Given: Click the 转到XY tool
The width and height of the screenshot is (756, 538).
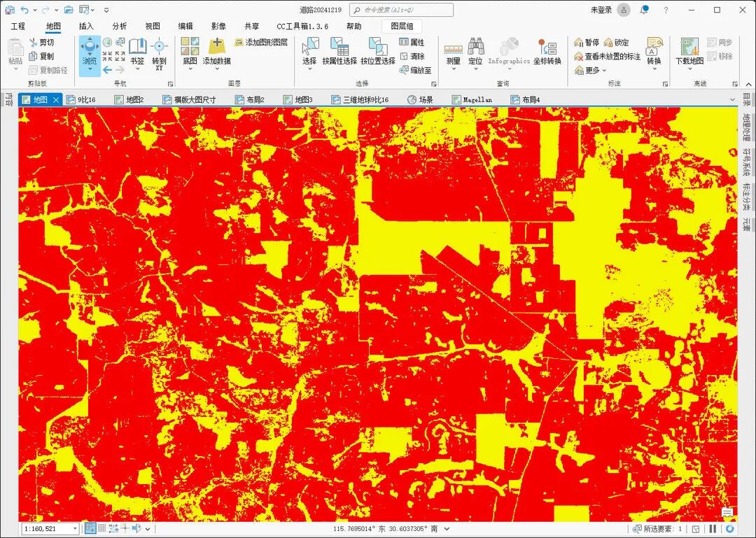Looking at the screenshot, I should (159, 54).
